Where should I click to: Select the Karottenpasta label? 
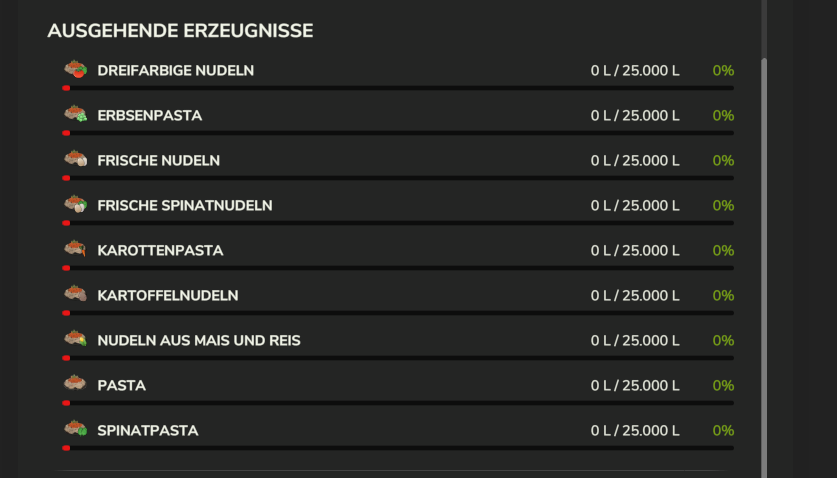(160, 250)
